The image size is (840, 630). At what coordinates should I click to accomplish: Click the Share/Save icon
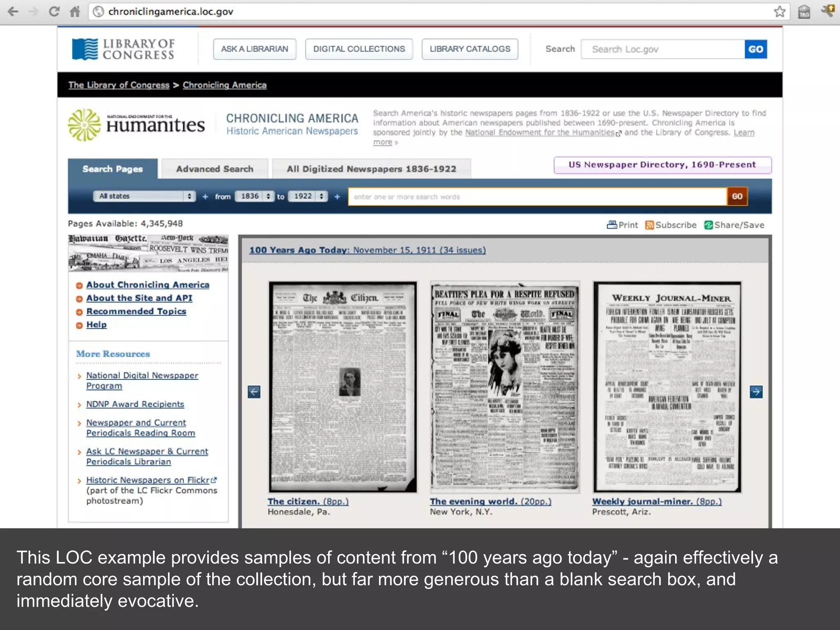coord(708,225)
